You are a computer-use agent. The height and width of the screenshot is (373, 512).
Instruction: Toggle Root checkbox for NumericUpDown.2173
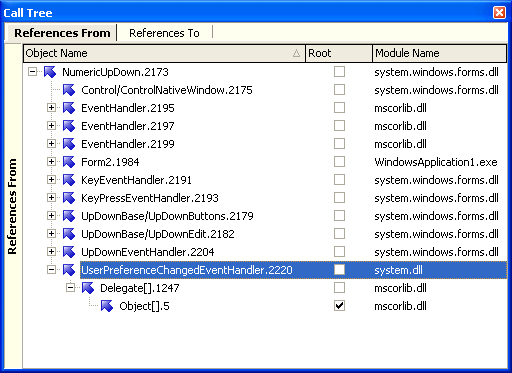(x=339, y=72)
